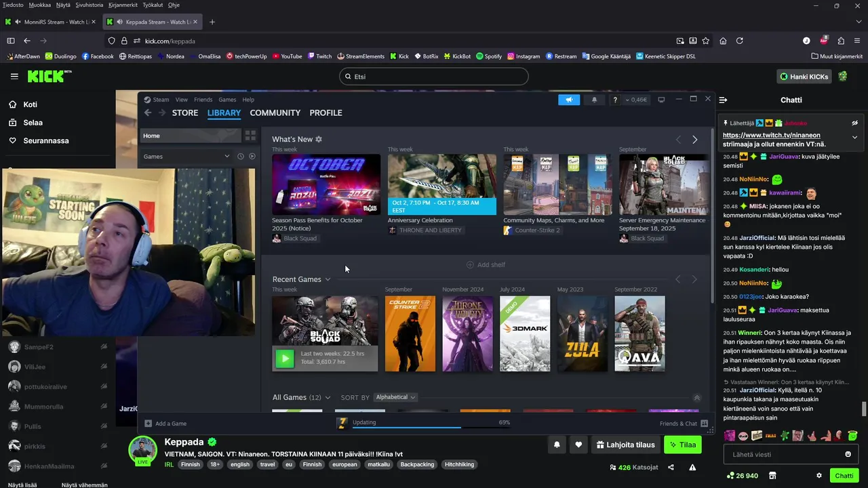Screen dimensions: 868x488
Task: Click Add shelf in Steam library
Action: 486,264
